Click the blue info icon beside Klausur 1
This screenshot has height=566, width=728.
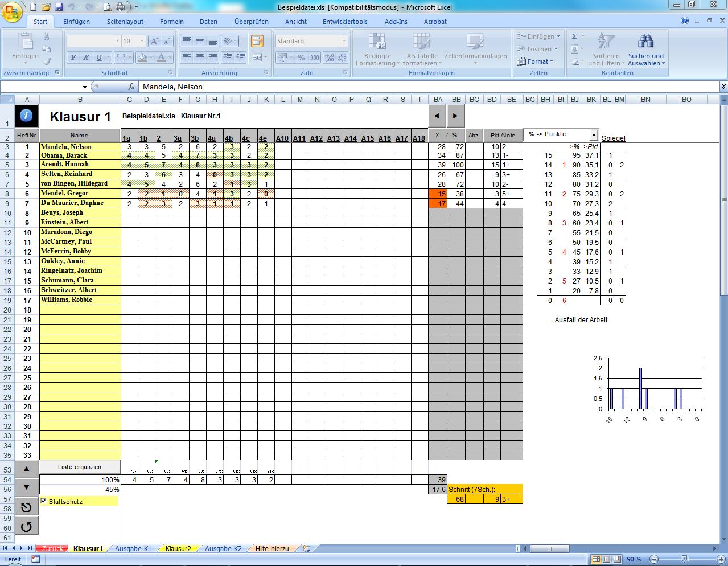[26, 116]
